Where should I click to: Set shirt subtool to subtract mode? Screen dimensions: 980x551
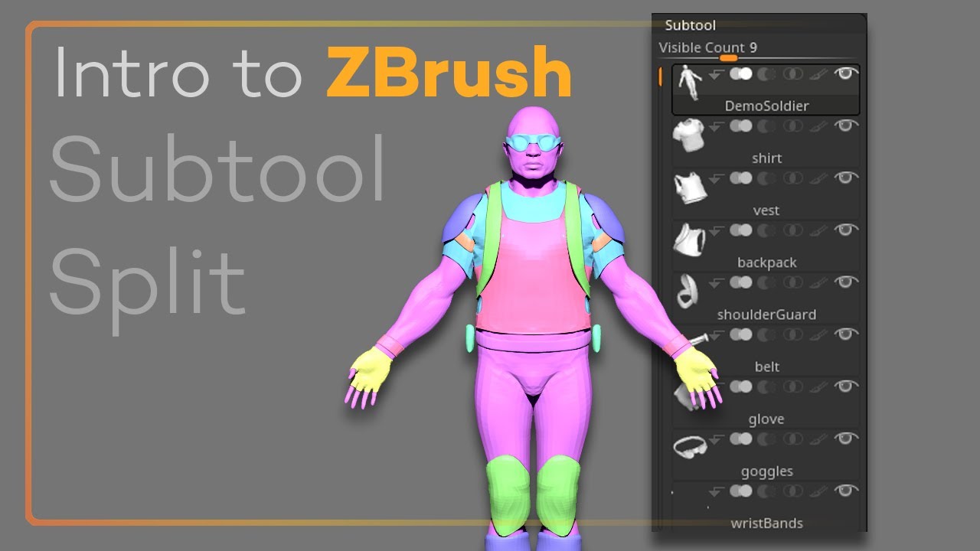pos(767,126)
